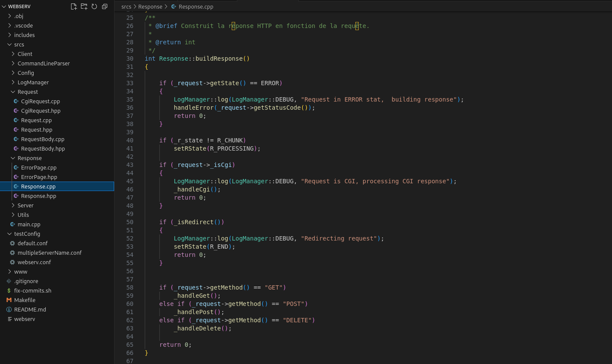The width and height of the screenshot is (612, 364).
Task: Click the M icon beside Makefile
Action: tap(9, 300)
